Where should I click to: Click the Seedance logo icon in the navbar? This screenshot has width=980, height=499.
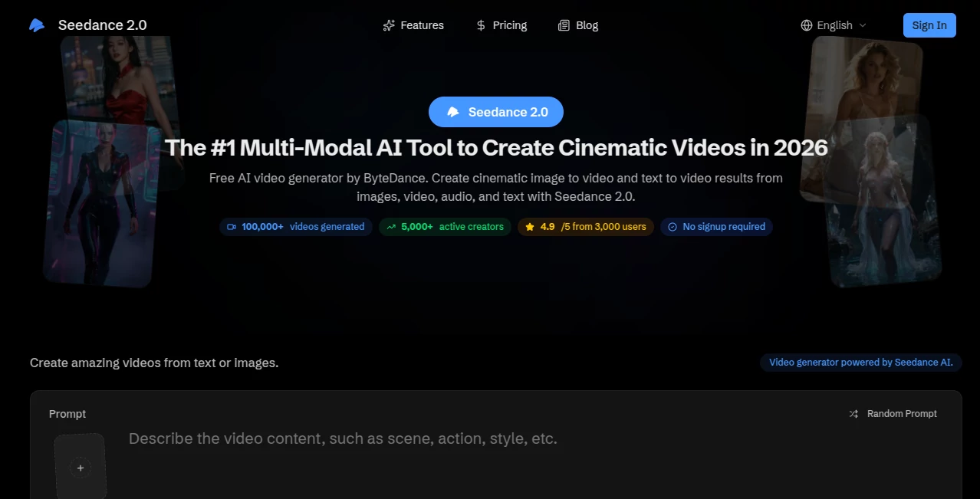(x=36, y=25)
